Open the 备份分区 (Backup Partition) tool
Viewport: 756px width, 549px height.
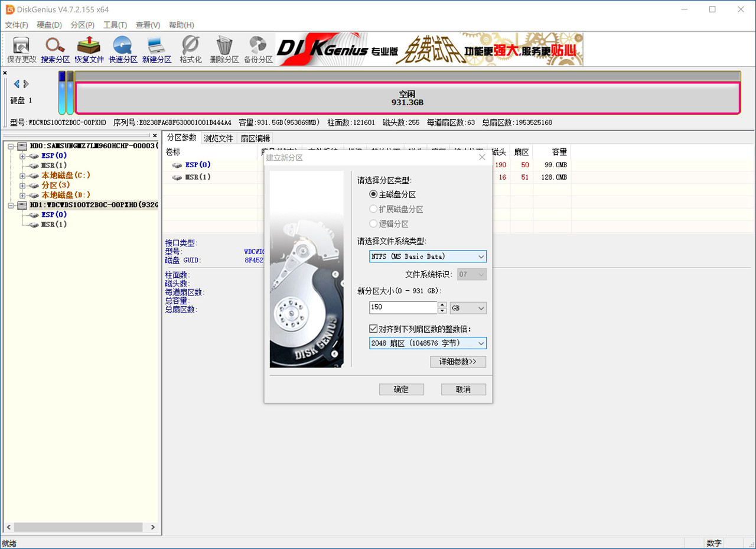pos(257,49)
